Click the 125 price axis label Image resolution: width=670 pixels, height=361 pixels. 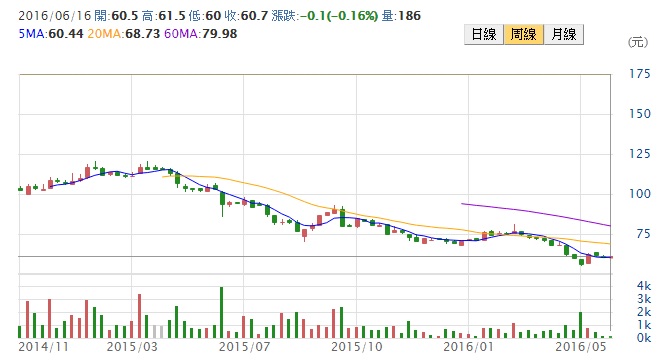[639, 154]
